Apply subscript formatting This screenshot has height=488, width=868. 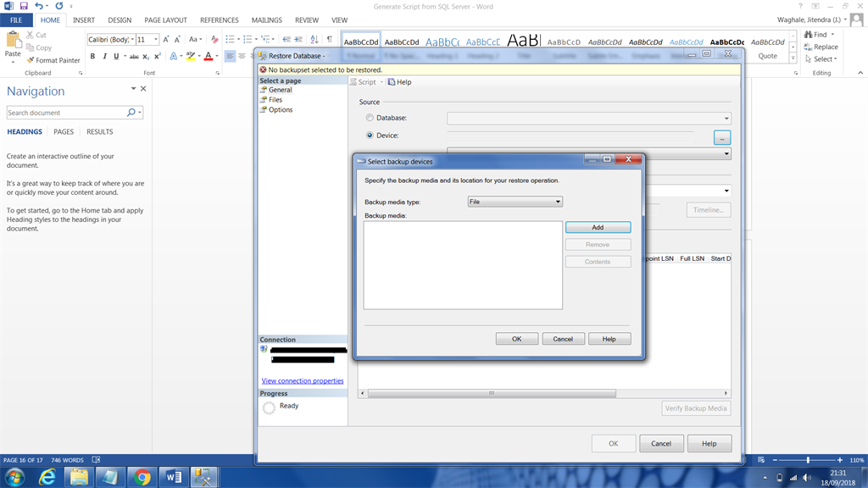coord(146,57)
